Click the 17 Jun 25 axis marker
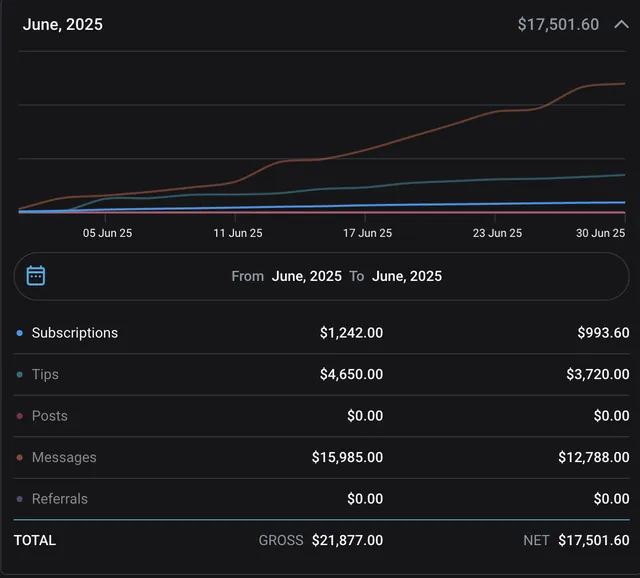The width and height of the screenshot is (640, 578). click(x=367, y=233)
